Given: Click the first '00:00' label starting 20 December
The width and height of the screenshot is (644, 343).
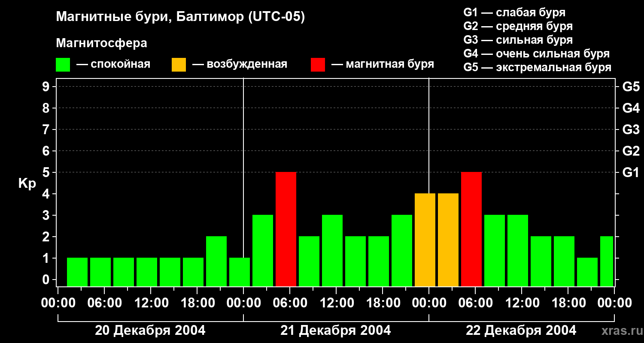Looking at the screenshot, I should [x=58, y=303].
